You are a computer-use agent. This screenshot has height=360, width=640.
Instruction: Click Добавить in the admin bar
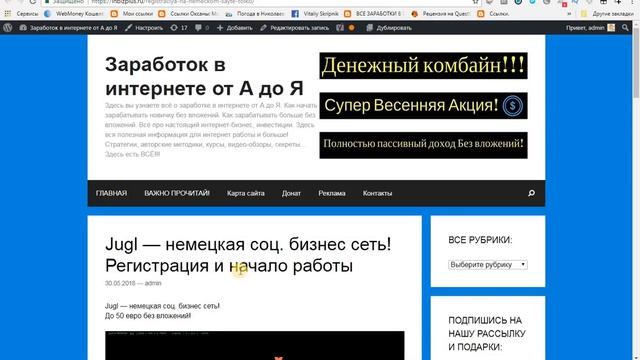[234, 28]
